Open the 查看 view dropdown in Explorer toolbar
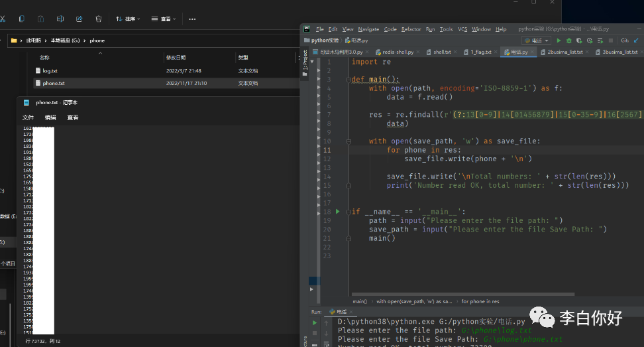644x347 pixels. [164, 19]
